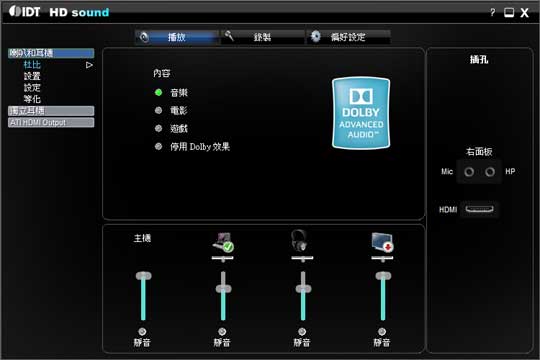Select the 音樂 music content option
Image resolution: width=540 pixels, height=360 pixels.
[x=172, y=92]
